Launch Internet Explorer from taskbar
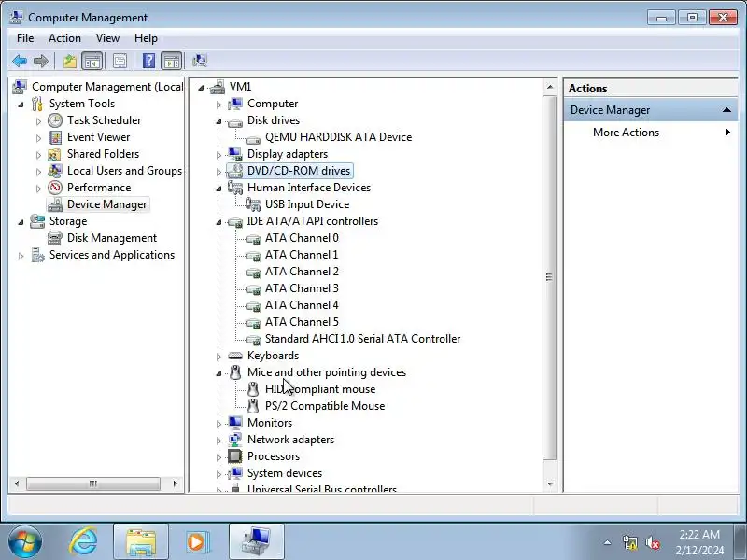This screenshot has width=747, height=560. 83,541
